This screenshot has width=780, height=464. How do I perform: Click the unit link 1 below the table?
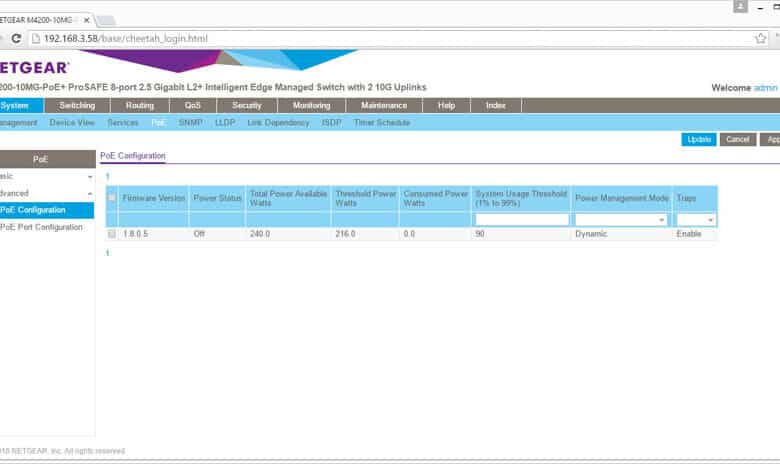point(107,253)
